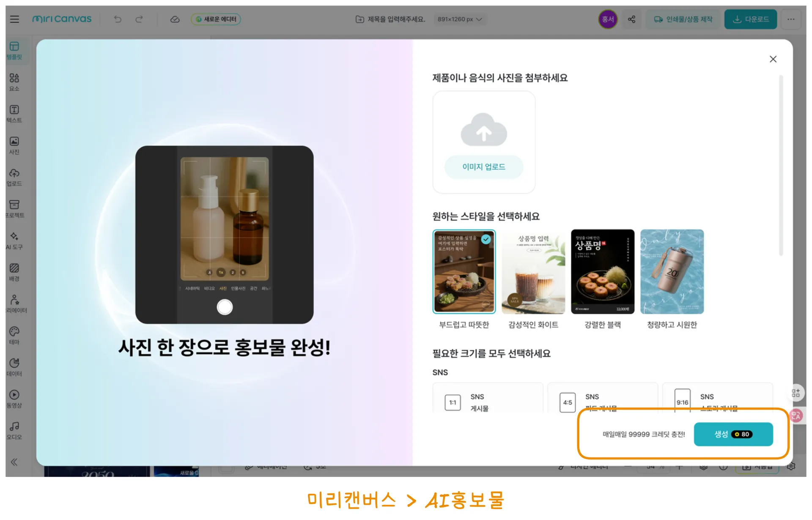812x520 pixels.
Task: Collapse the left sidebar with double chevron
Action: coord(14,462)
